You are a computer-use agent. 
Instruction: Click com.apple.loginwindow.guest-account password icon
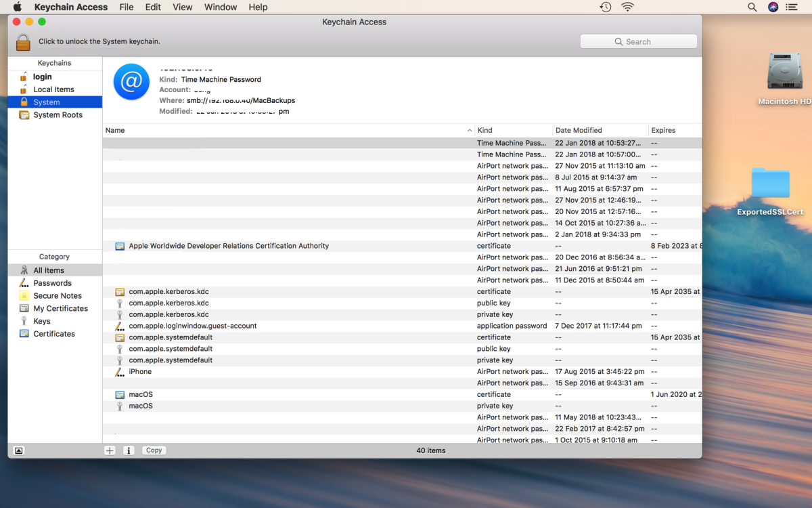(x=120, y=326)
